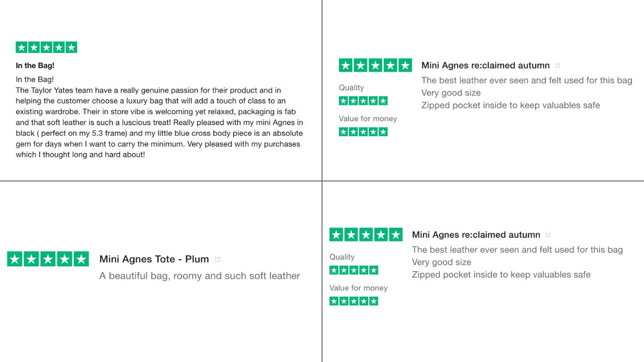Click the large overall star rating in the upper review
The image size is (644, 362).
point(375,66)
